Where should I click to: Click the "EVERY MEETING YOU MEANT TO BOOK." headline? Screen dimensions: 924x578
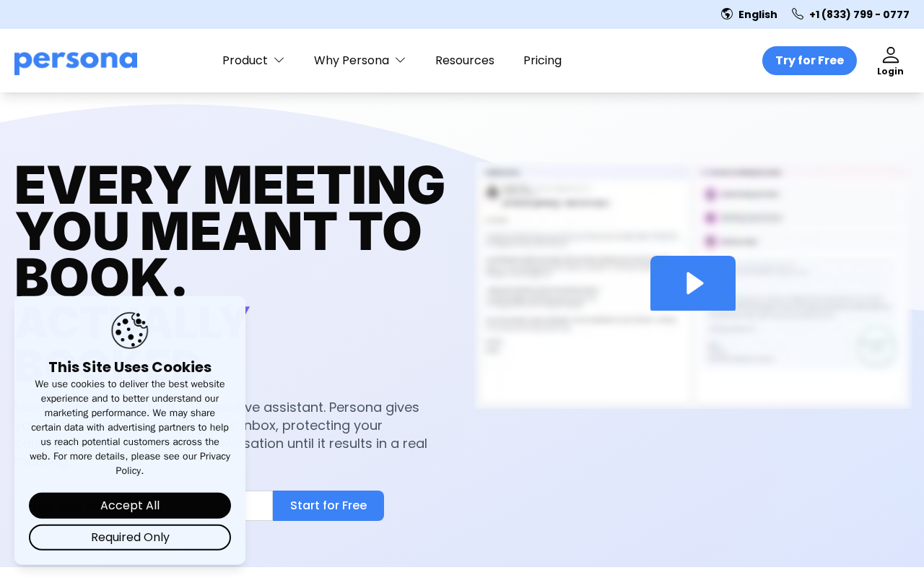(x=230, y=231)
